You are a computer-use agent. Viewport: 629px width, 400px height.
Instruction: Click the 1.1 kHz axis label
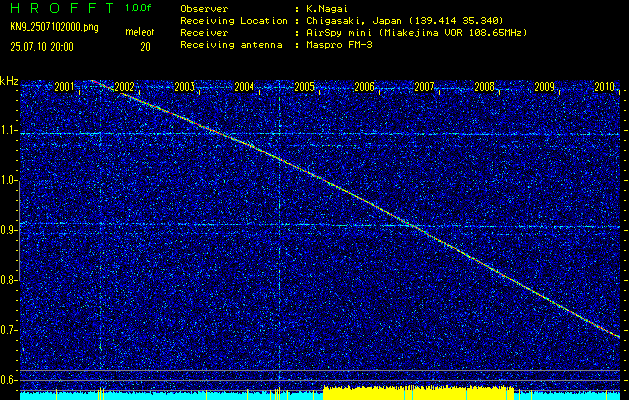(8, 130)
